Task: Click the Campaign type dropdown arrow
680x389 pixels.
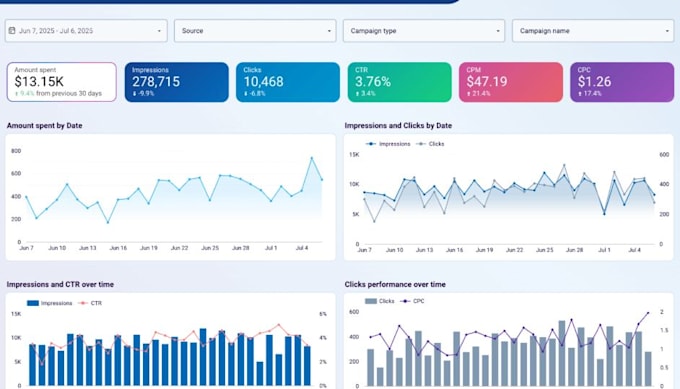Action: tap(498, 31)
